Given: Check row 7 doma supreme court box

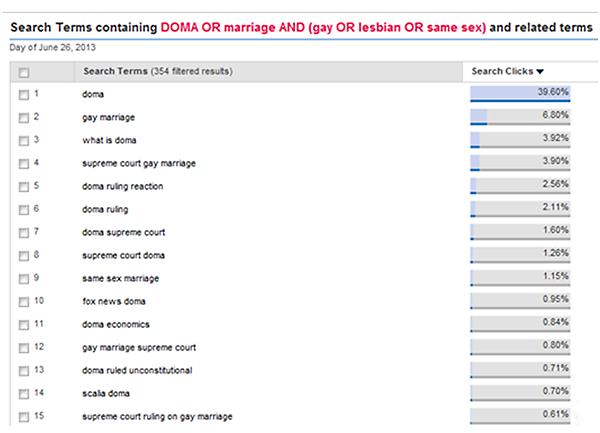Looking at the screenshot, I should (24, 232).
